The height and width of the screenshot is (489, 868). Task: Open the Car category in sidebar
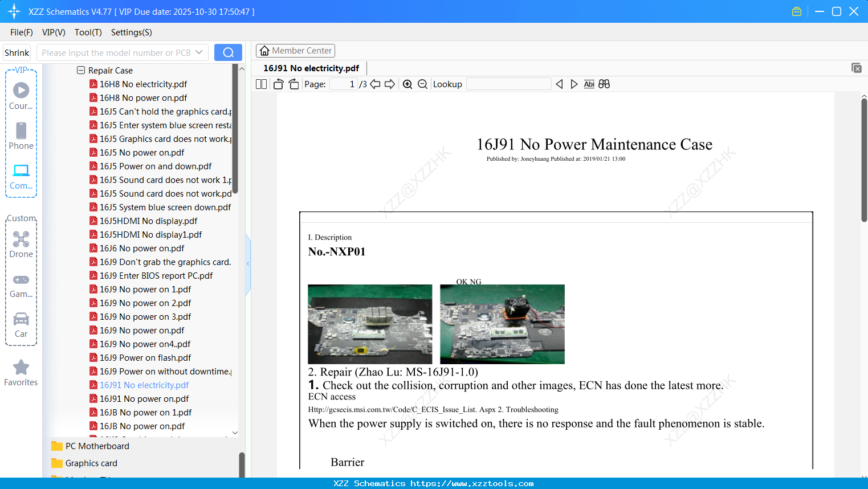click(x=21, y=325)
